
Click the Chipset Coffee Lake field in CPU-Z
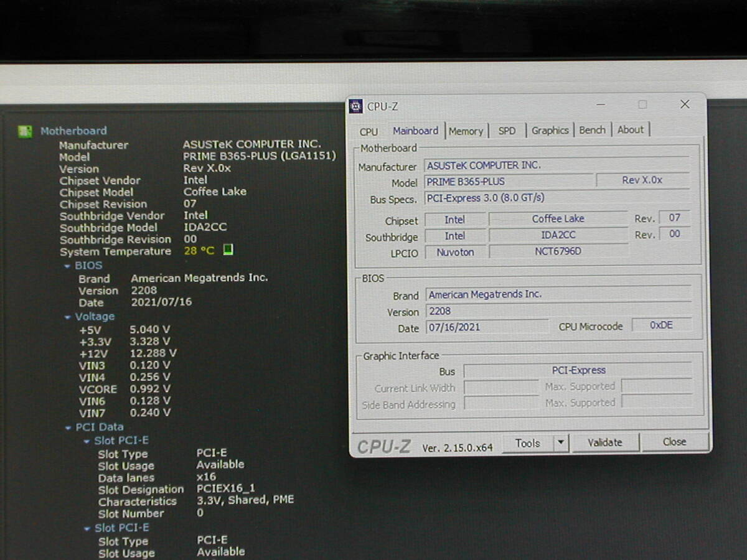tap(558, 219)
